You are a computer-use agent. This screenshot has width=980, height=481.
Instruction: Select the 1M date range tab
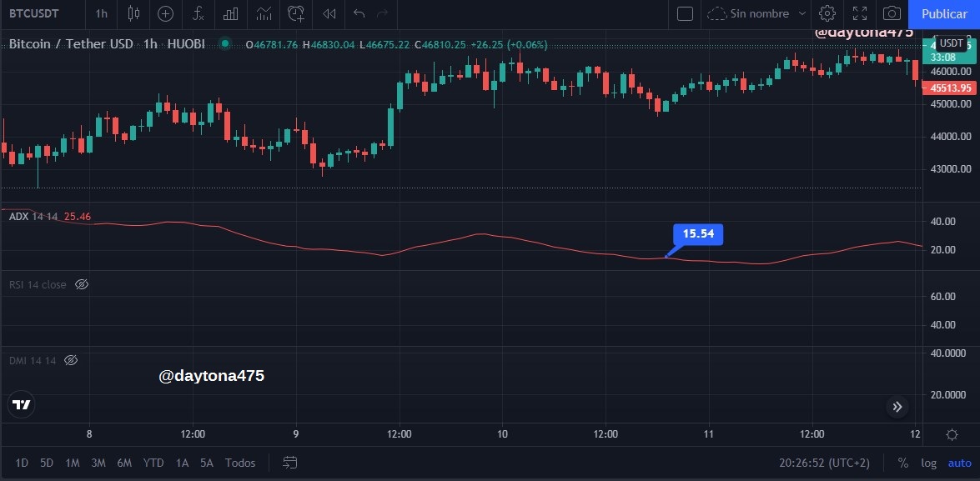[73, 463]
